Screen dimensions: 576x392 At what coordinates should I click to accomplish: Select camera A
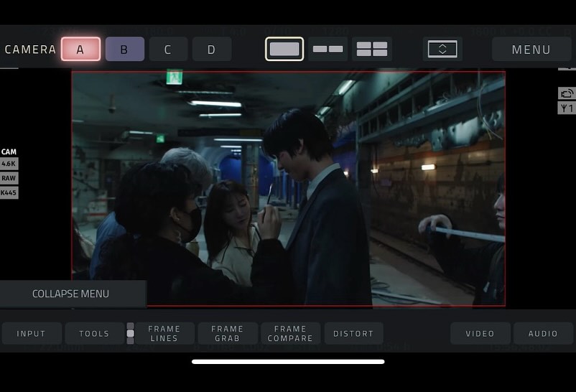point(80,49)
